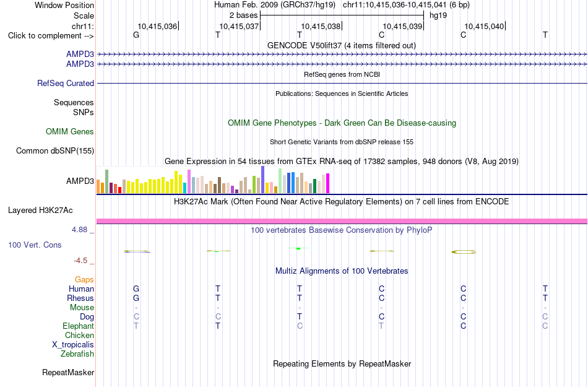
Task: Click the SNPs track label
Action: pos(84,112)
